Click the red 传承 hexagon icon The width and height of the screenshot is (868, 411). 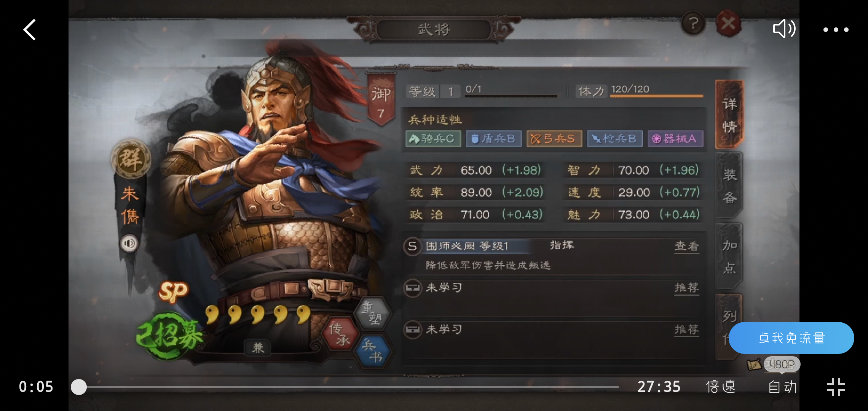[340, 334]
